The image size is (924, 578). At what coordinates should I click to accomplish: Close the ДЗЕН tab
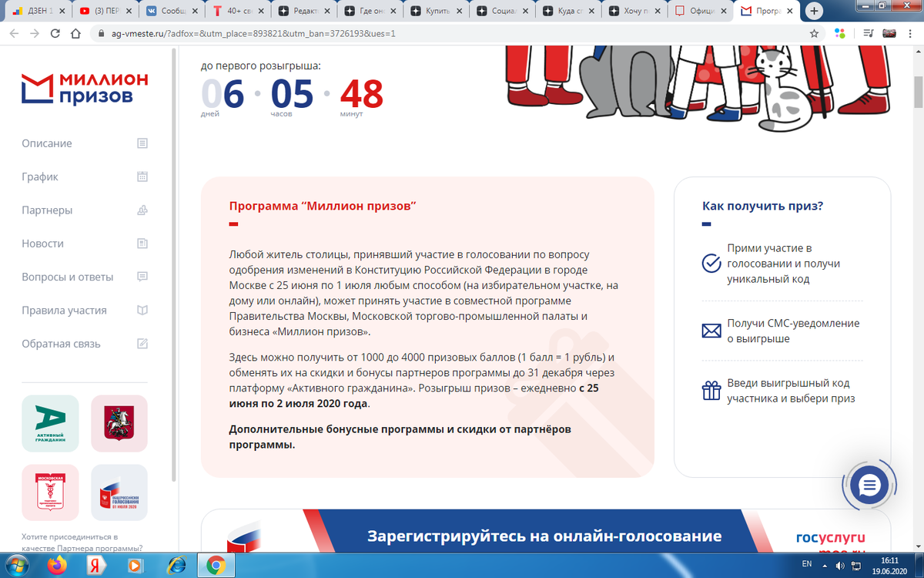[x=63, y=12]
